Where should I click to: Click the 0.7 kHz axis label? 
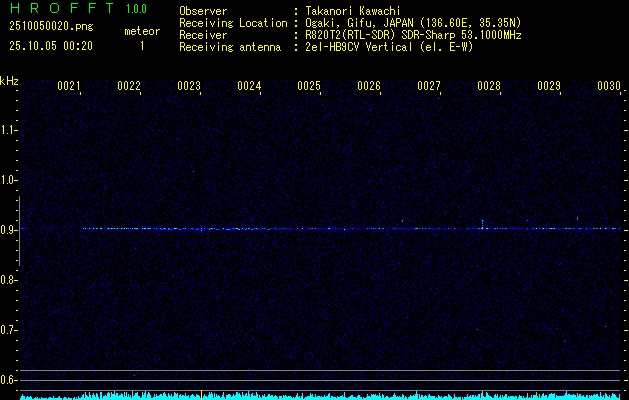point(8,330)
